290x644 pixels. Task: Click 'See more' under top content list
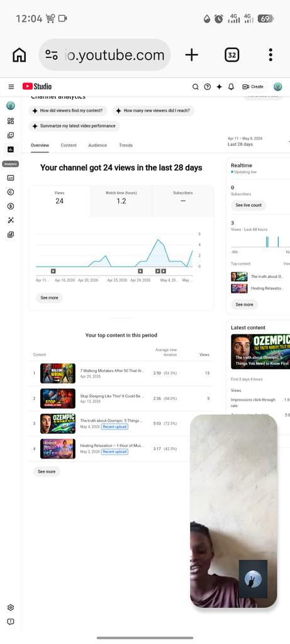pos(47,472)
